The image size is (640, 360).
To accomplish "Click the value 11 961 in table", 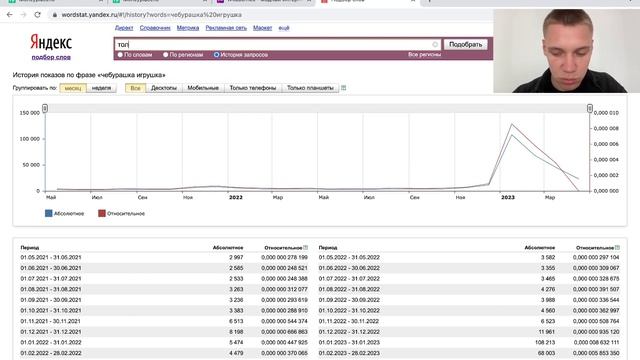I will point(547,332).
